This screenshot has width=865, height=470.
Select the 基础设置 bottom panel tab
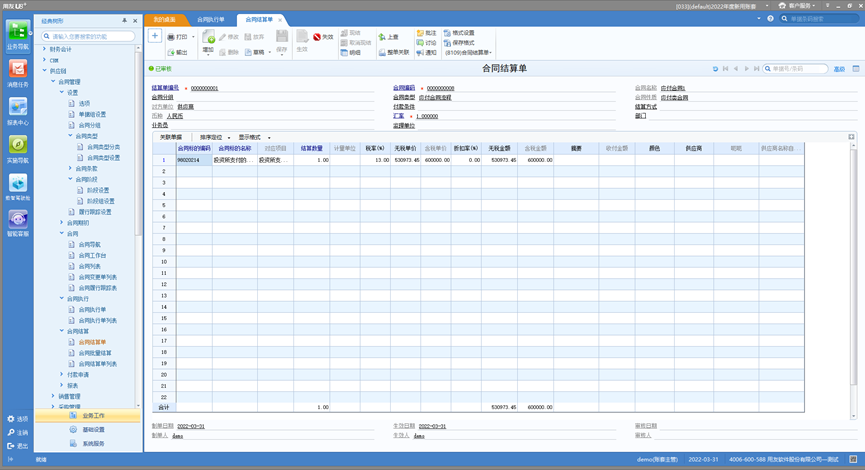[88, 430]
